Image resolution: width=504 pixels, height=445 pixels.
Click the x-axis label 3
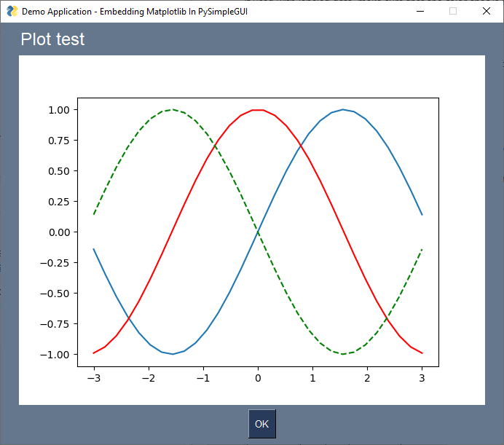(422, 378)
